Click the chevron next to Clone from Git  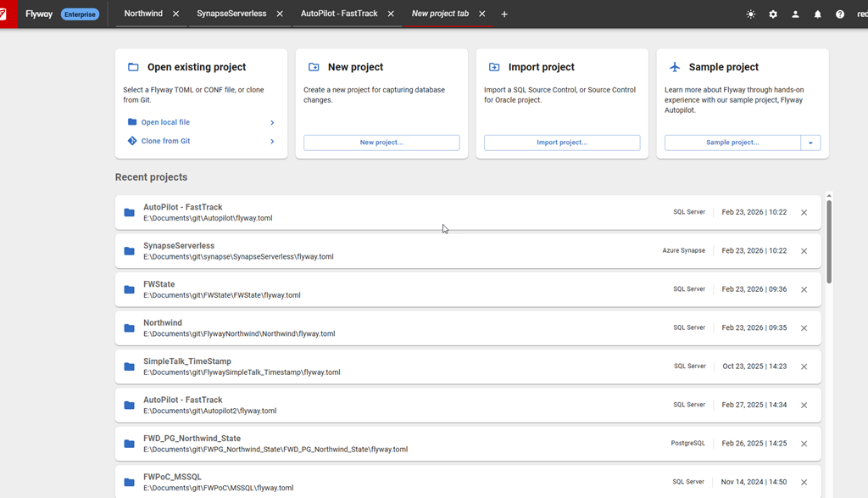tap(272, 141)
